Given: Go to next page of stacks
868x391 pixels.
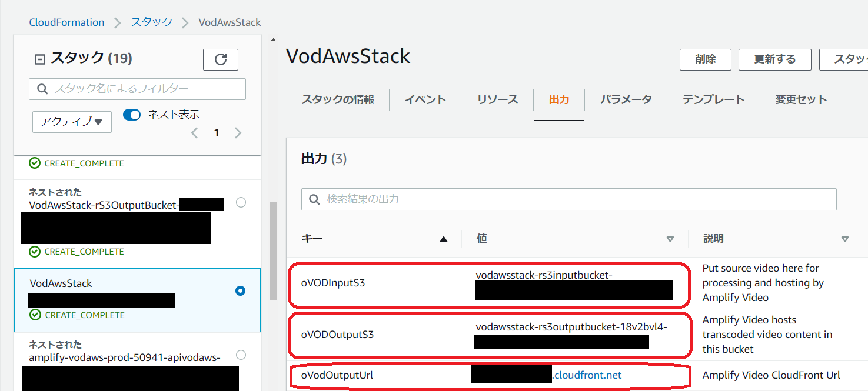Looking at the screenshot, I should tap(238, 133).
